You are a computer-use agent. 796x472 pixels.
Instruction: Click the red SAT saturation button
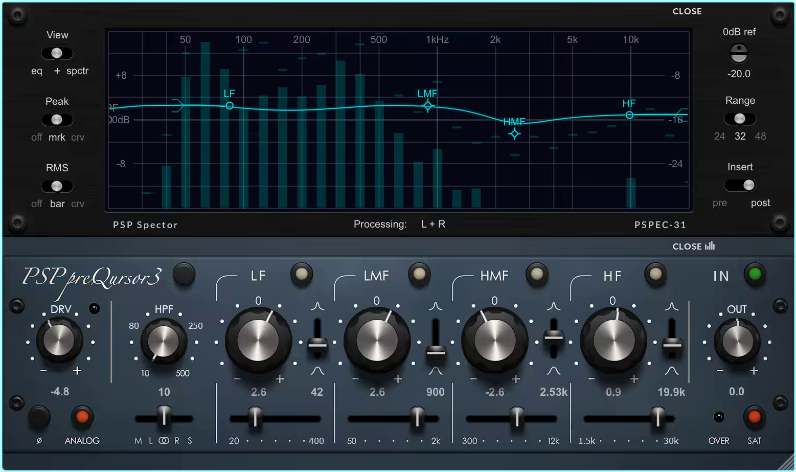point(754,416)
